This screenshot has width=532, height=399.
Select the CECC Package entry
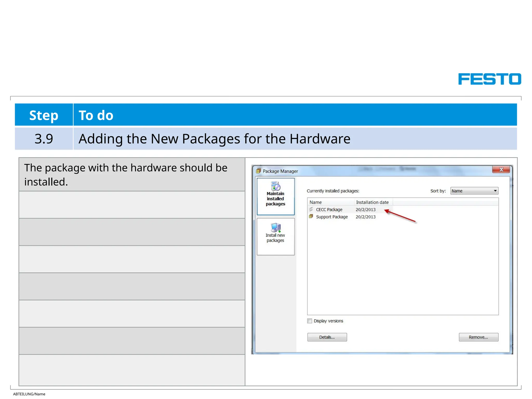pyautogui.click(x=329, y=210)
